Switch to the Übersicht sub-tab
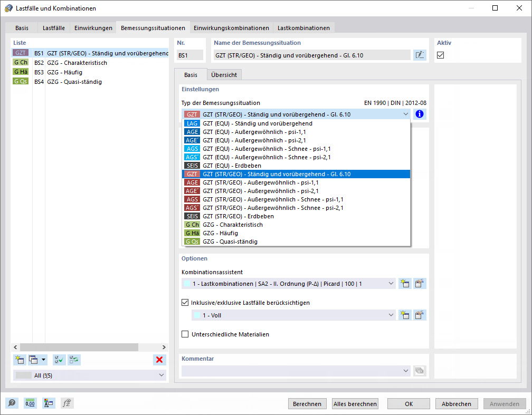 (224, 74)
